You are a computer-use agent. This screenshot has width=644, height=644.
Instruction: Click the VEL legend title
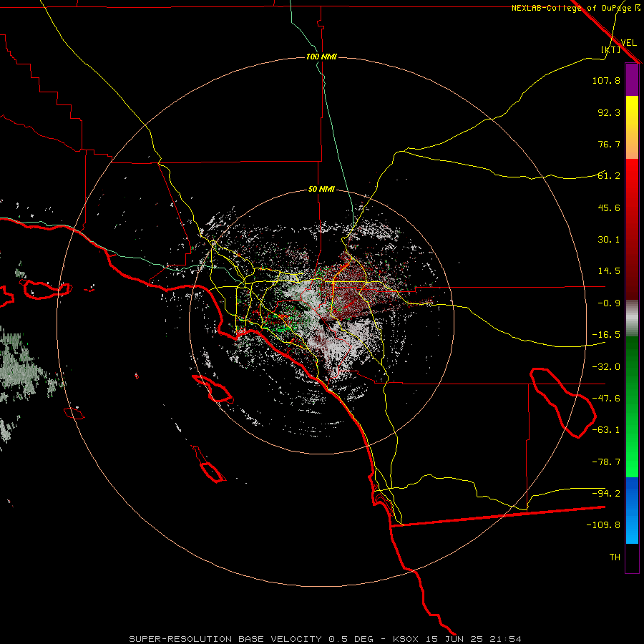point(628,43)
